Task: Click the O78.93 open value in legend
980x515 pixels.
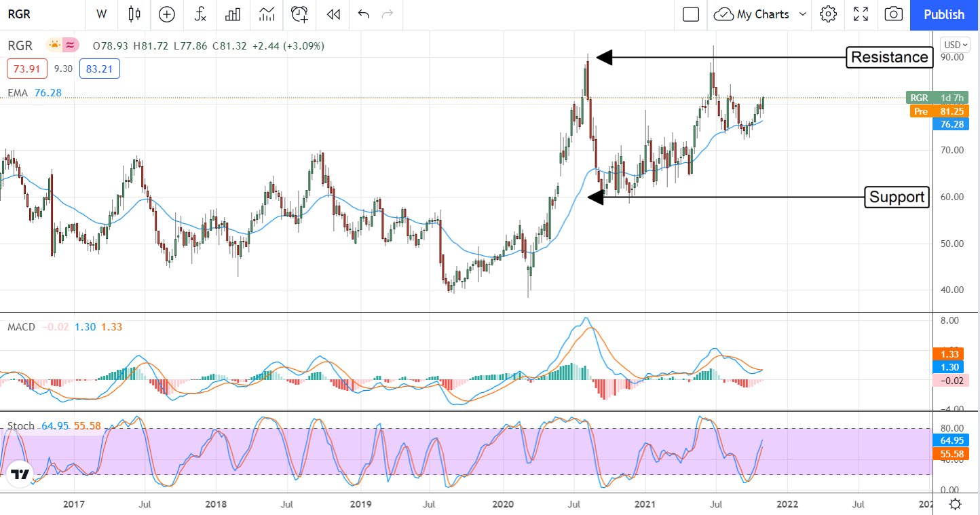Action: click(111, 45)
